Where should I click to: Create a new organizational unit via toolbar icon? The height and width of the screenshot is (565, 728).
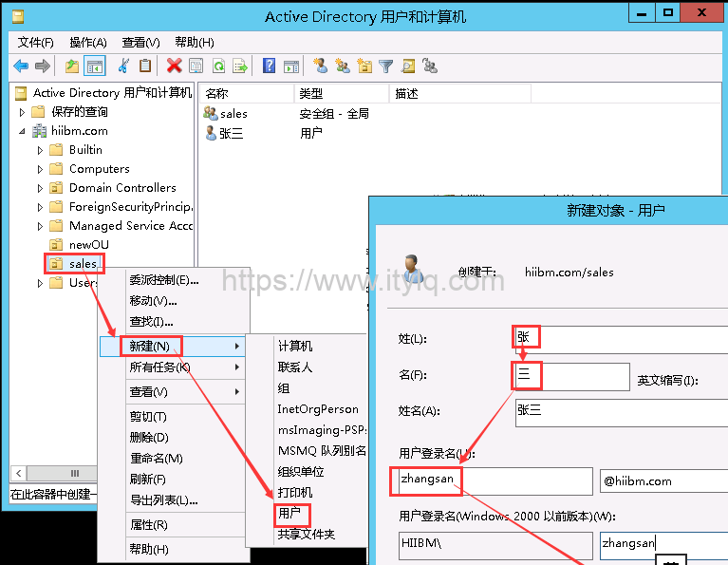coord(364,66)
